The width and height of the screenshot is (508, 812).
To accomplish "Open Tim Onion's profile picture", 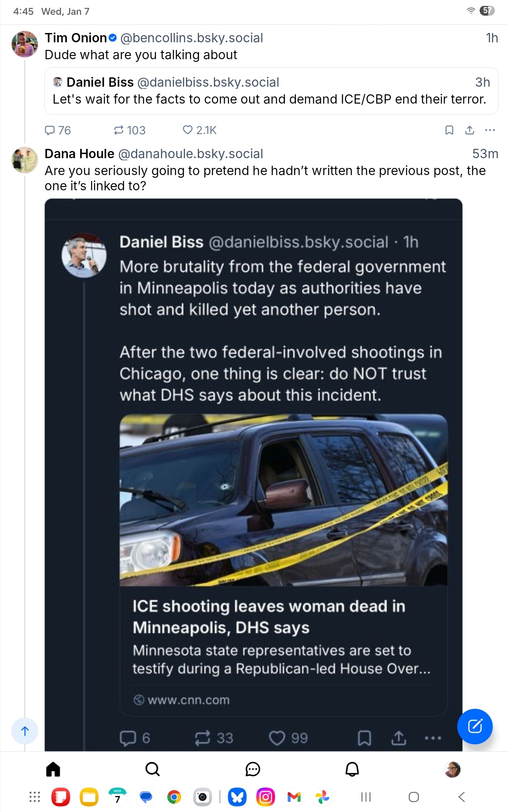I will [x=25, y=44].
